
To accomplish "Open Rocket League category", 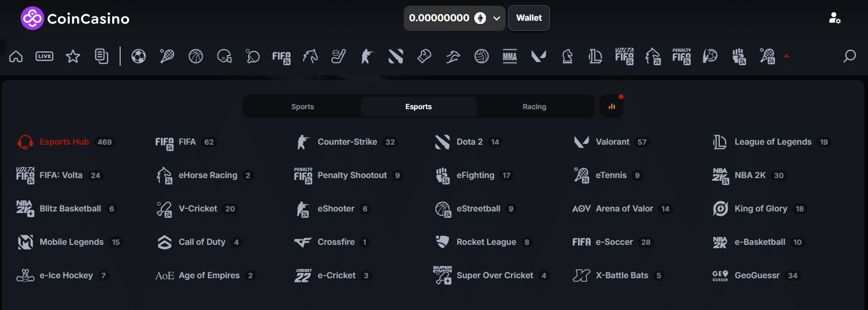I will click(484, 242).
